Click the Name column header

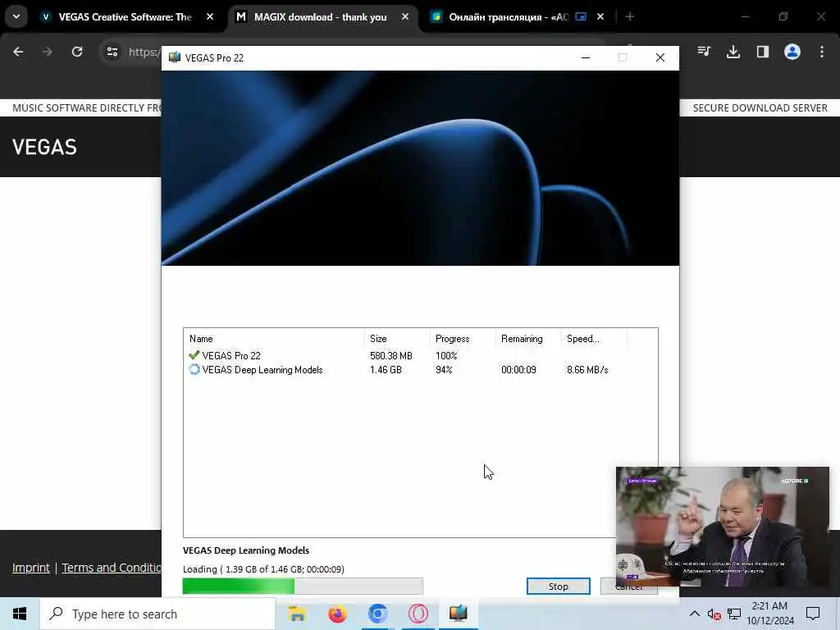point(274,339)
